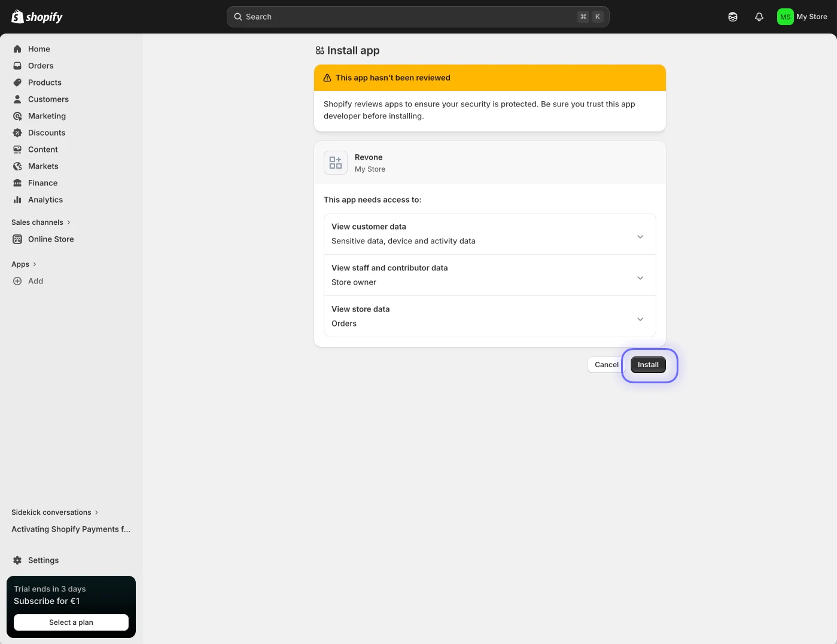Click the Analytics bar chart icon
Viewport: 837px width, 644px height.
pyautogui.click(x=17, y=200)
